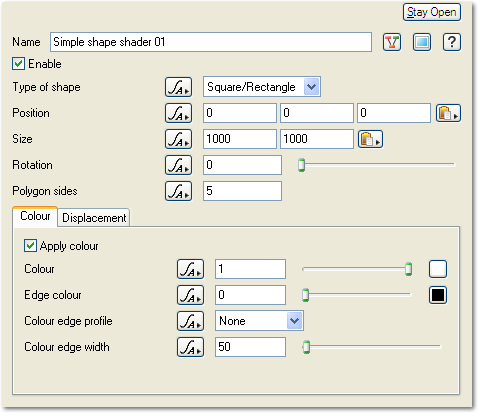The height and width of the screenshot is (420, 485).
Task: Click the animation button beside Type of shape
Action: point(178,87)
